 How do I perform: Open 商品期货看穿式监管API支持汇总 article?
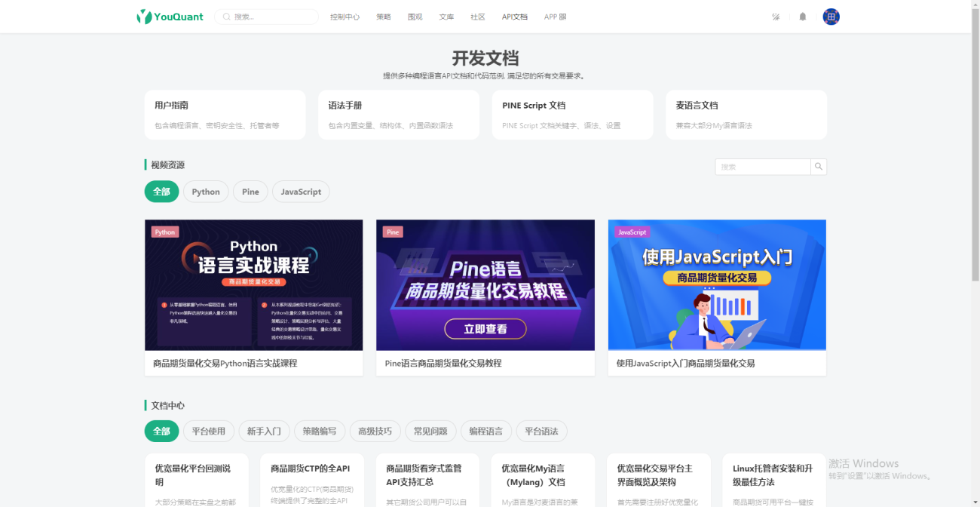point(427,481)
